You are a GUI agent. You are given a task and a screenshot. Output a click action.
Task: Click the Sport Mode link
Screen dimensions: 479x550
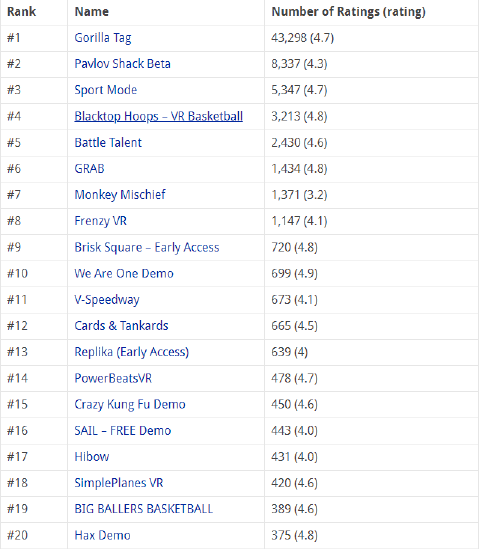pos(106,90)
